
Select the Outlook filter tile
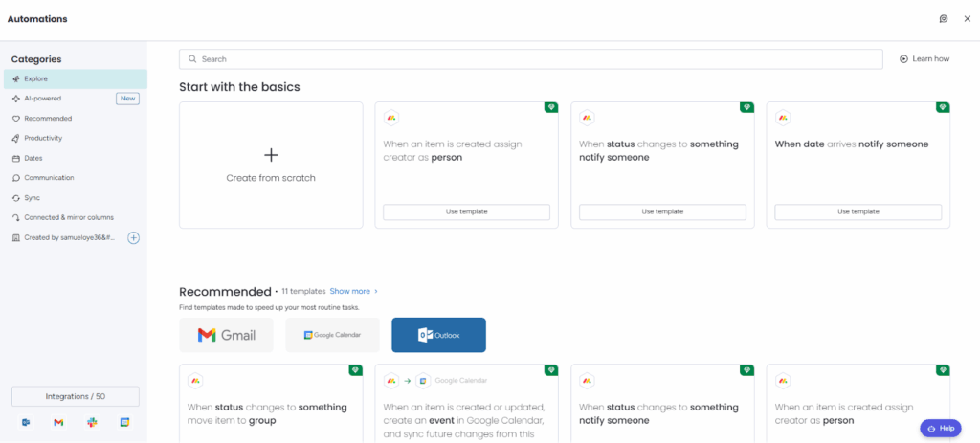click(438, 335)
